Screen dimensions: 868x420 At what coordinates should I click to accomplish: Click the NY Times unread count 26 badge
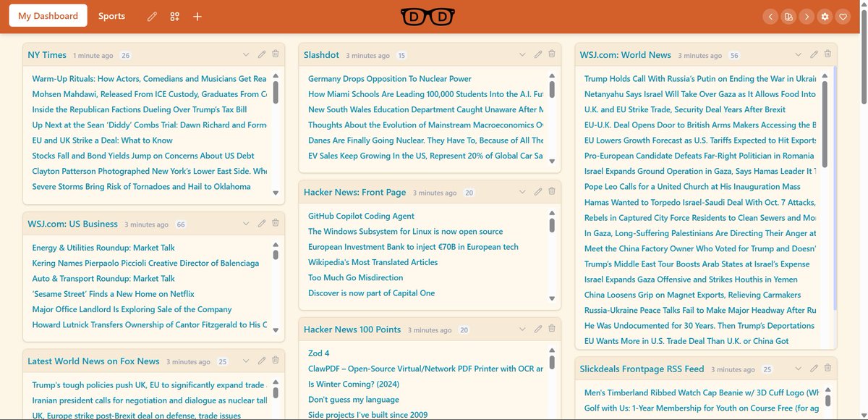coord(126,56)
